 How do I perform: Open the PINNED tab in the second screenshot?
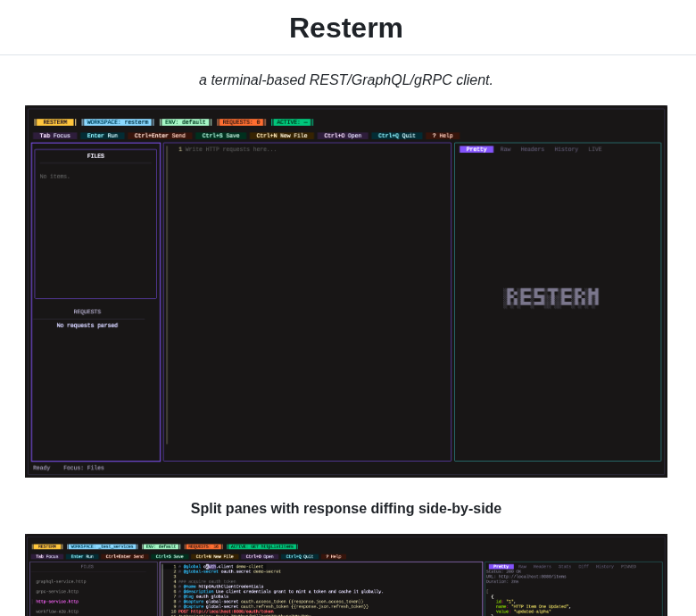pos(628,567)
